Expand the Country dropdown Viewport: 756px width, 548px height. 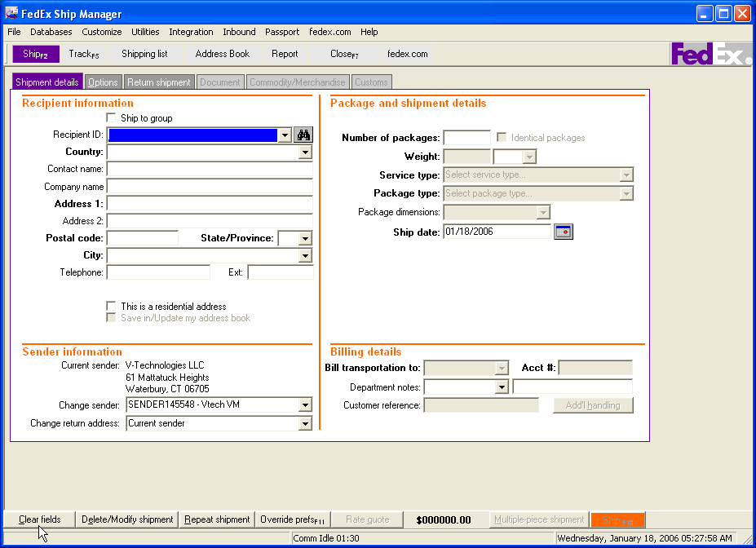coord(305,152)
